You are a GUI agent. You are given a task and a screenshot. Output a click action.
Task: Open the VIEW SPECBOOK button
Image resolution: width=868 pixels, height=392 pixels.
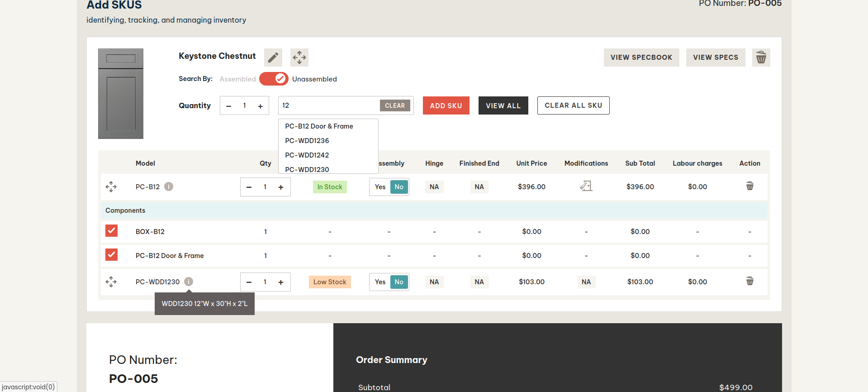(641, 57)
